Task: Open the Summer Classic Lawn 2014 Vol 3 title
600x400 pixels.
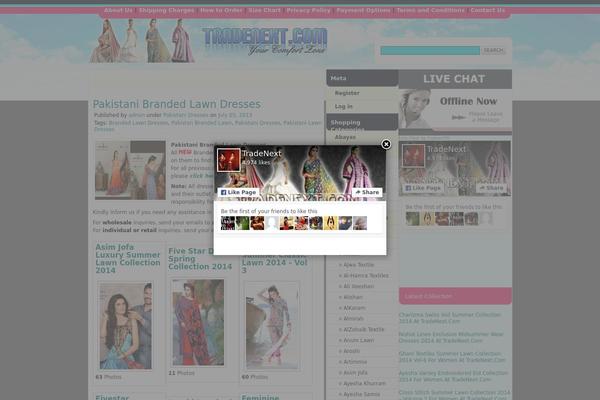Action: (x=274, y=263)
